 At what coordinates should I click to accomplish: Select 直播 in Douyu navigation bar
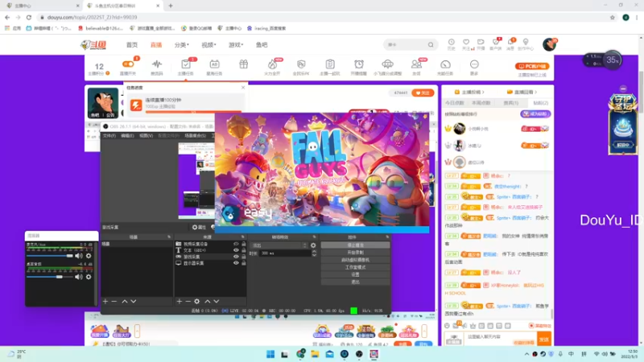tap(156, 45)
